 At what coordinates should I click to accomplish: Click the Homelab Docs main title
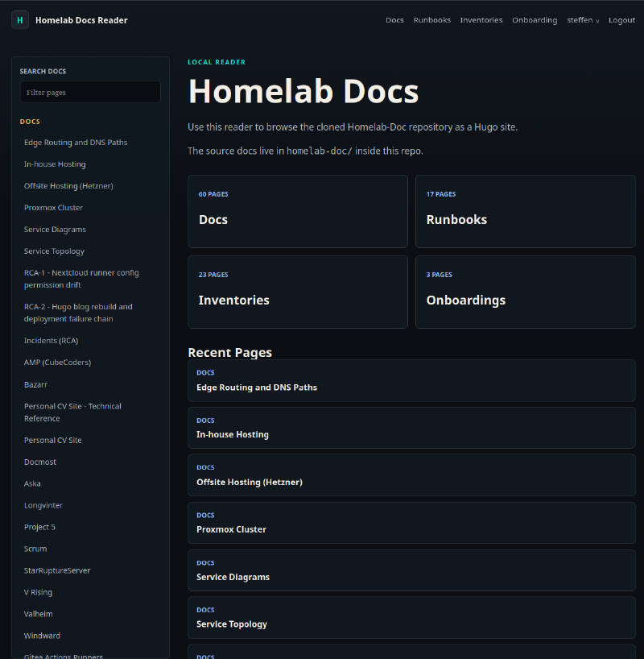click(x=303, y=91)
